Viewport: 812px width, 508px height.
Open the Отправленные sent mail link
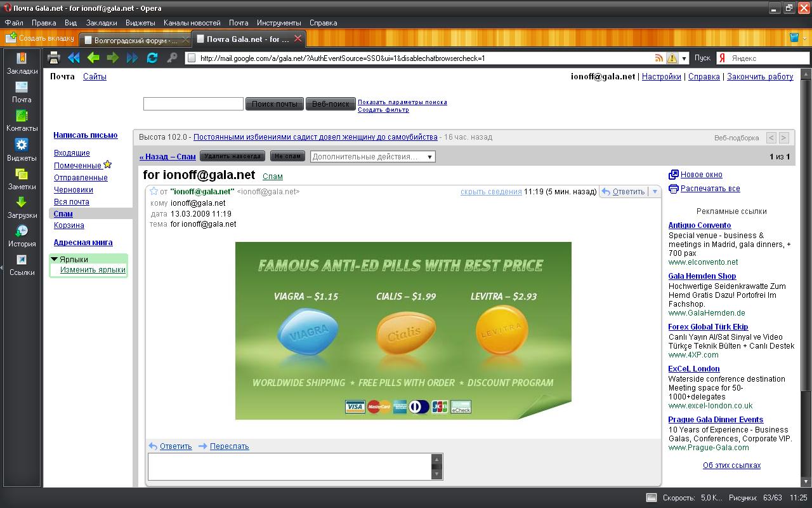pyautogui.click(x=81, y=178)
